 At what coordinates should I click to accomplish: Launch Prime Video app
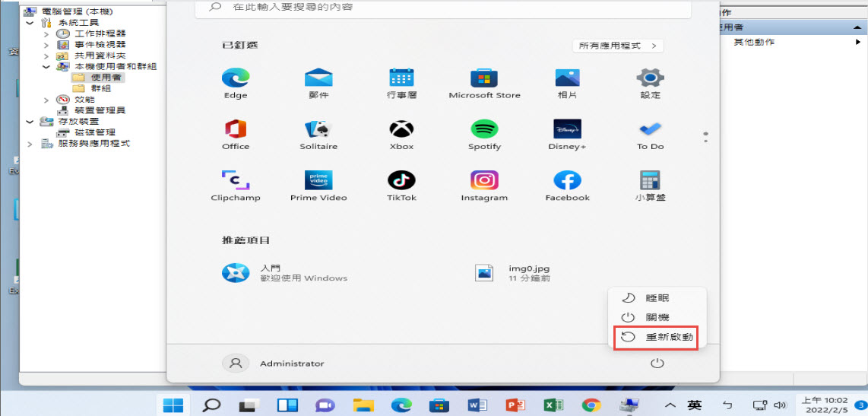[x=318, y=186]
